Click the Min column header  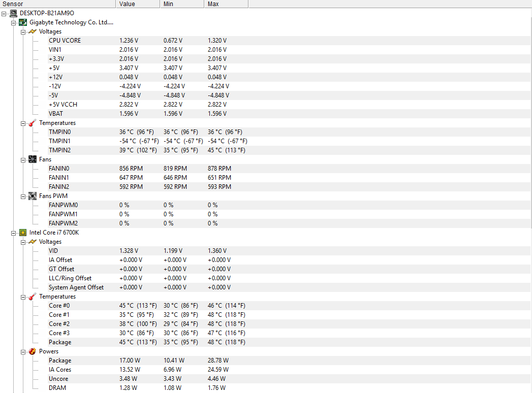[x=182, y=4]
